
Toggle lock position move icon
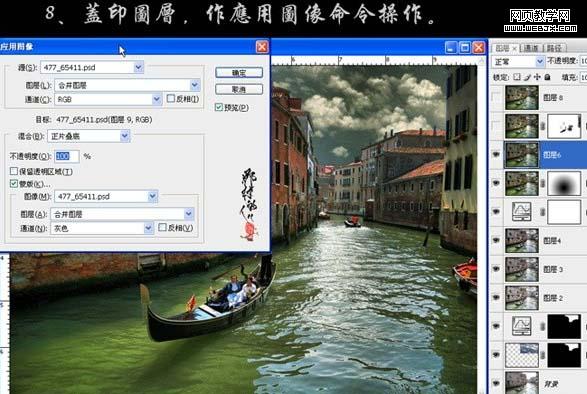pyautogui.click(x=537, y=77)
